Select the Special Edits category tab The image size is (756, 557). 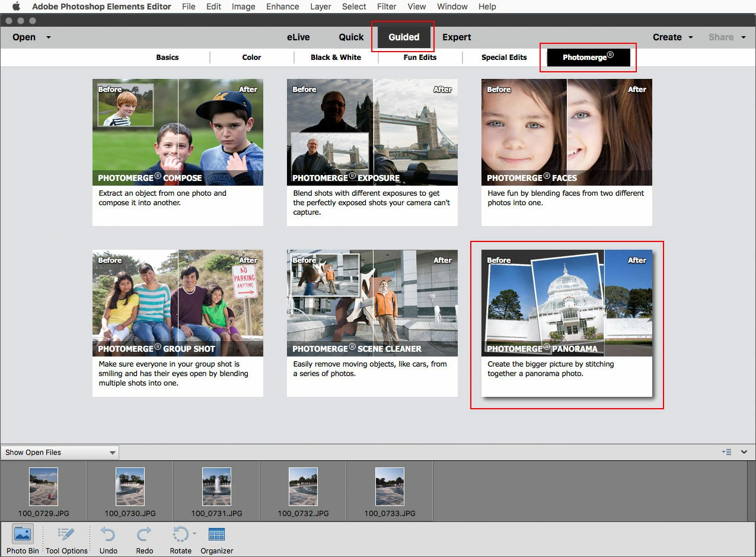pyautogui.click(x=504, y=58)
